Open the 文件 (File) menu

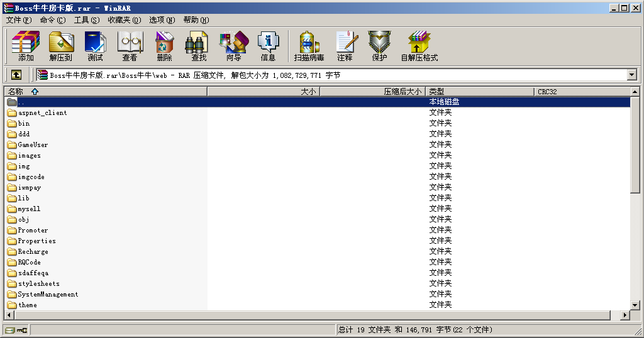[18, 19]
